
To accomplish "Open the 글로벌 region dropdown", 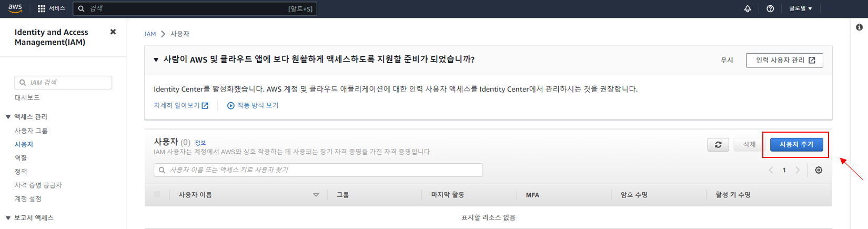I will 800,8.
